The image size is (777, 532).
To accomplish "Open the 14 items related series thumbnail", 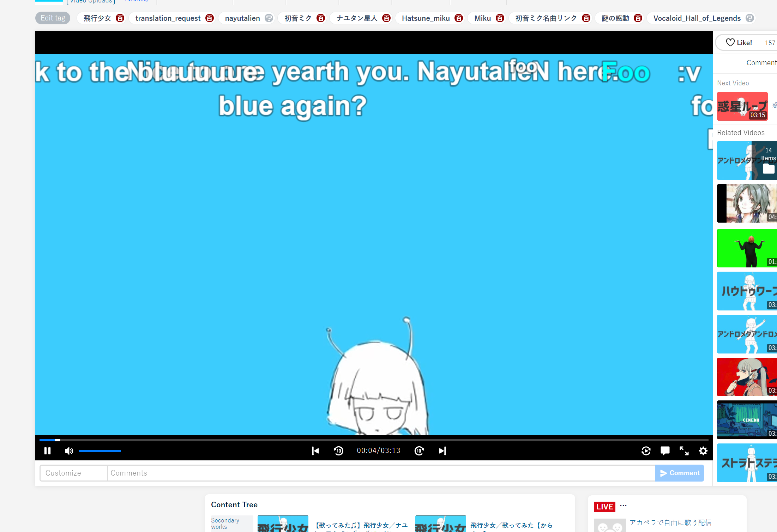I will (747, 161).
